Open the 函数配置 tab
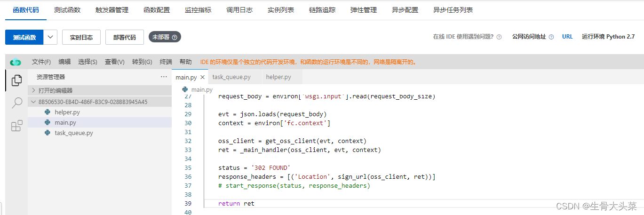This screenshot has height=215, width=644. (x=157, y=10)
